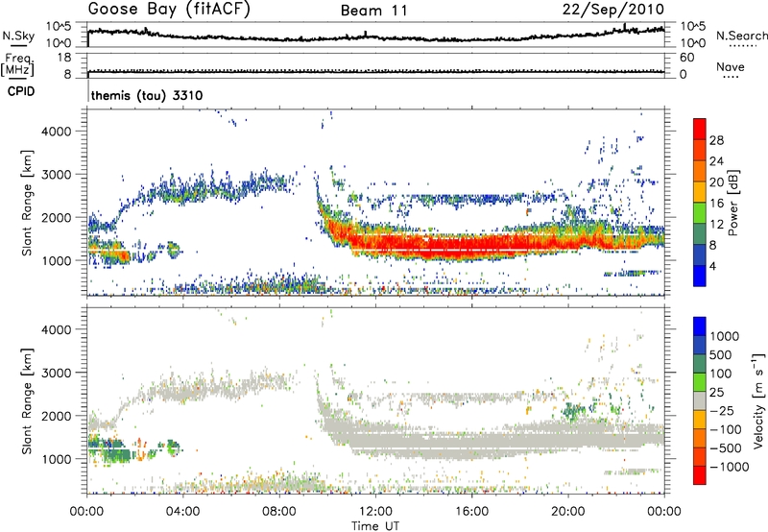This screenshot has height=532, width=768.
Task: Click the date '22/Sep/2010'
Action: (x=613, y=10)
